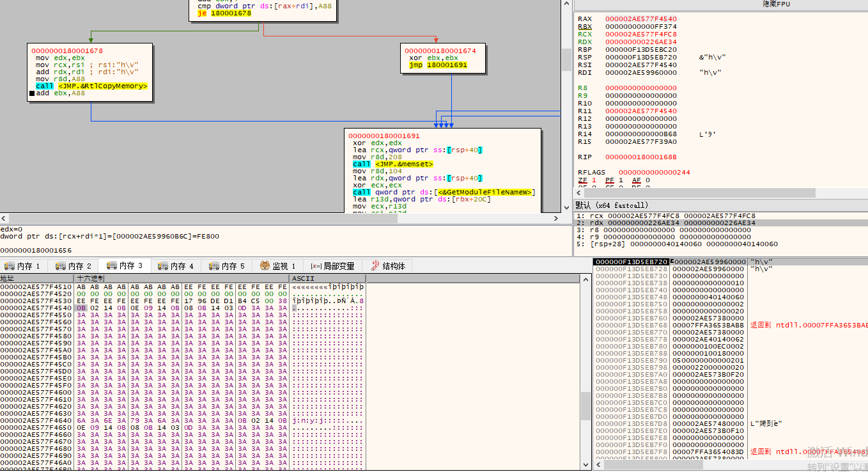
Task: Select the RDX register value 0000000000226AE34
Action: coord(641,42)
